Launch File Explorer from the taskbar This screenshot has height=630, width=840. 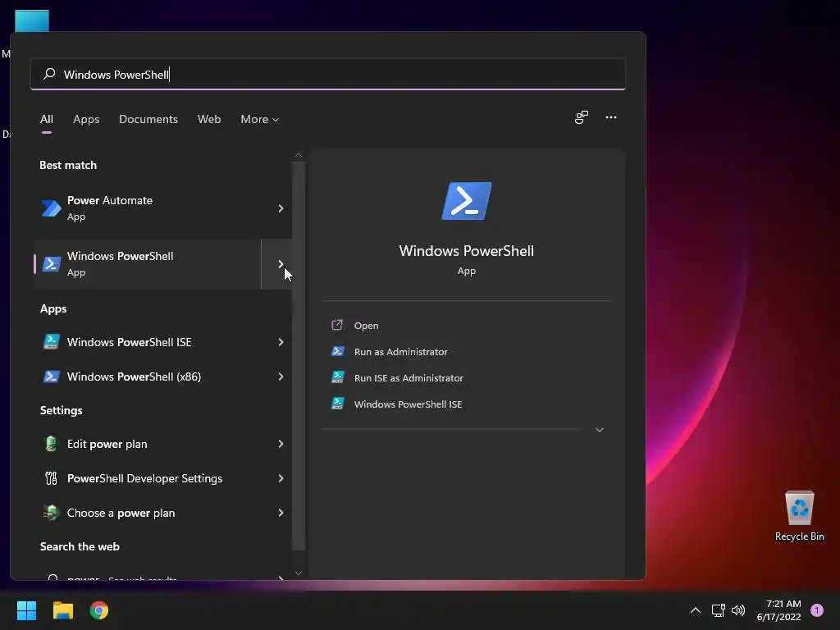click(x=62, y=610)
